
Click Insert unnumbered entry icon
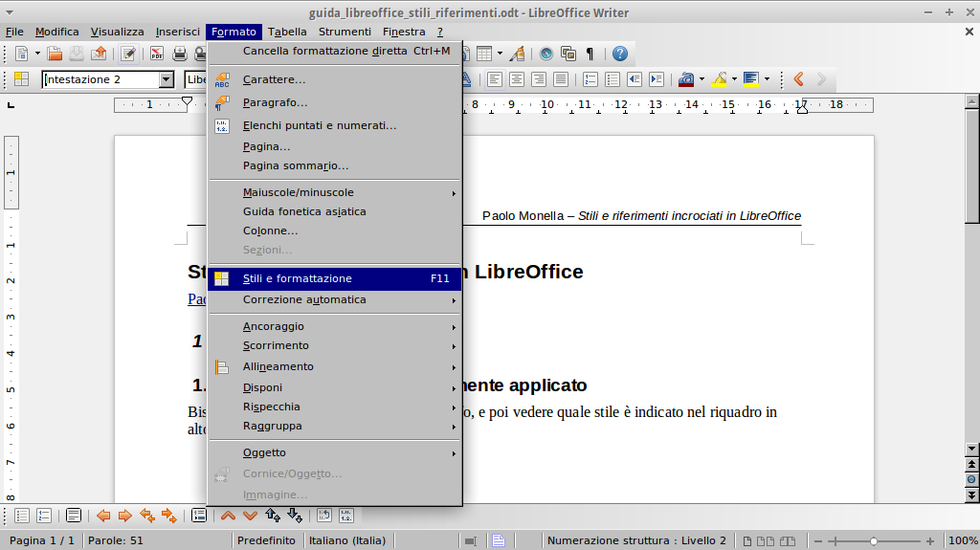tap(199, 516)
